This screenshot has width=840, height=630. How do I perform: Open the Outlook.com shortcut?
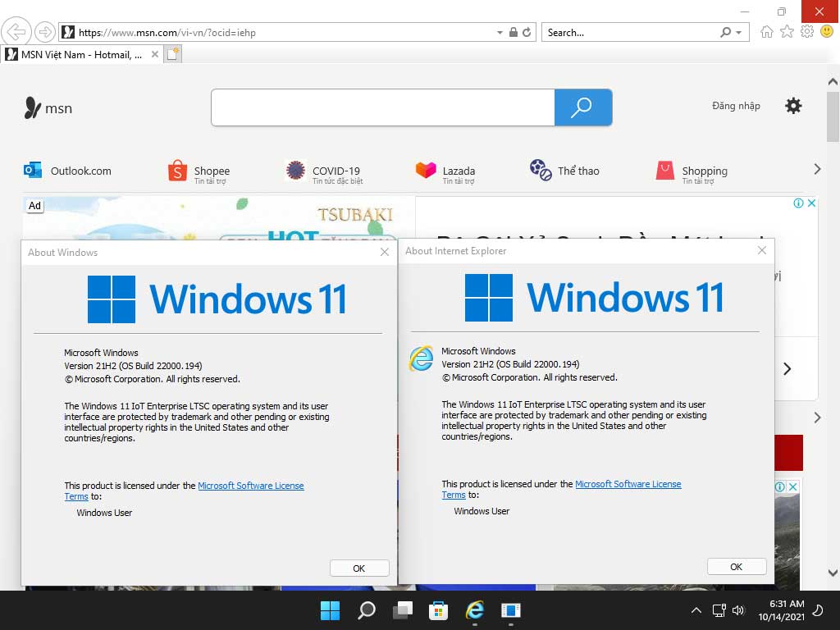click(x=67, y=171)
